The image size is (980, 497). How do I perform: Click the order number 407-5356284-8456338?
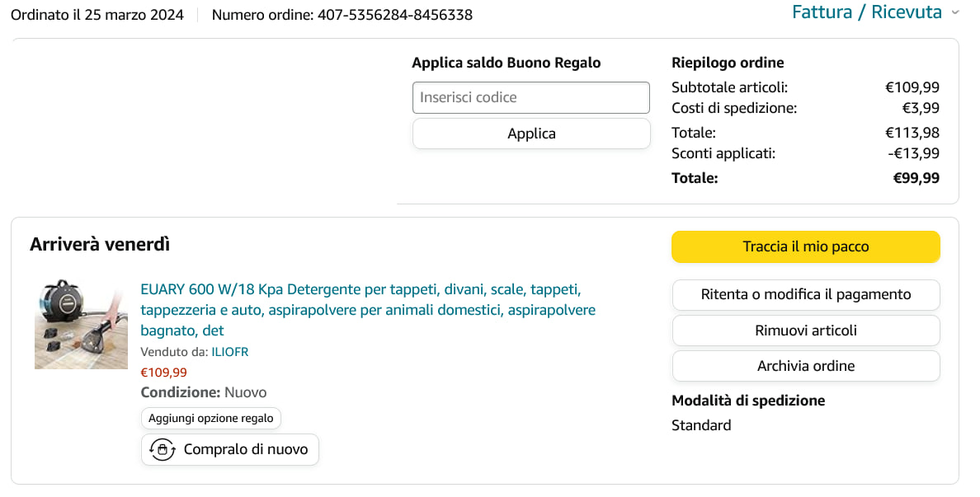click(x=395, y=15)
